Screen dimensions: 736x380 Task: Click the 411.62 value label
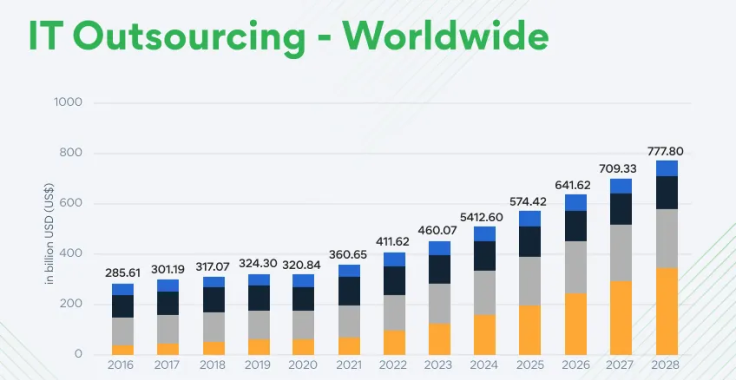[x=392, y=242]
